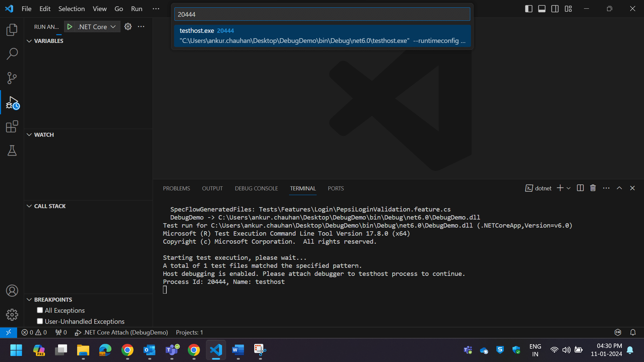Switch to OUTPUT tab

(x=212, y=188)
